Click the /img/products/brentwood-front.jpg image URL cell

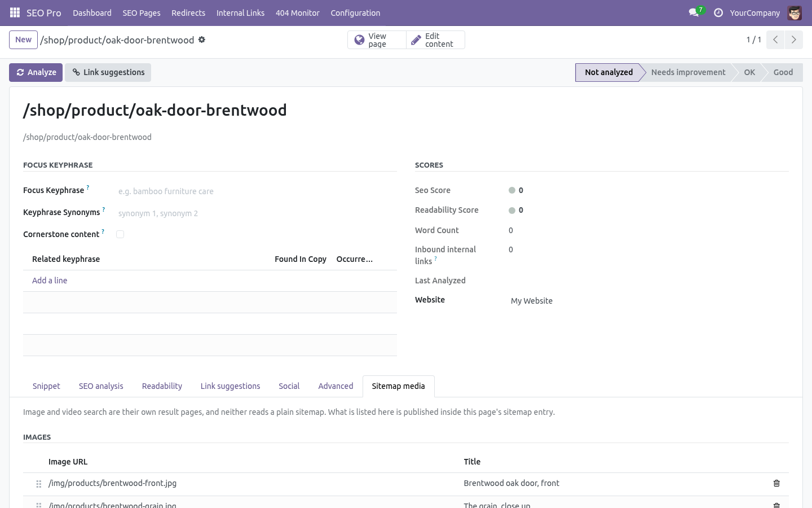pyautogui.click(x=252, y=483)
